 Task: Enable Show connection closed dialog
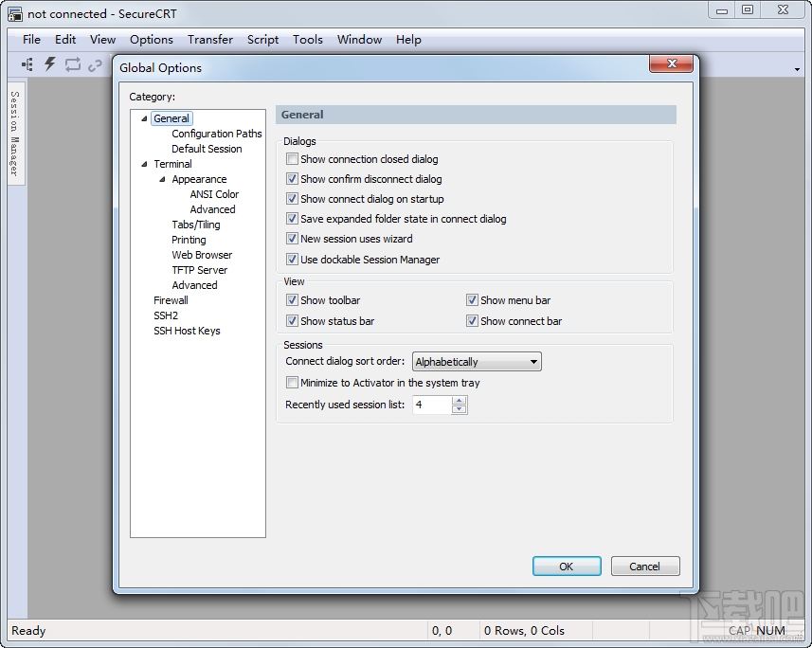click(292, 159)
